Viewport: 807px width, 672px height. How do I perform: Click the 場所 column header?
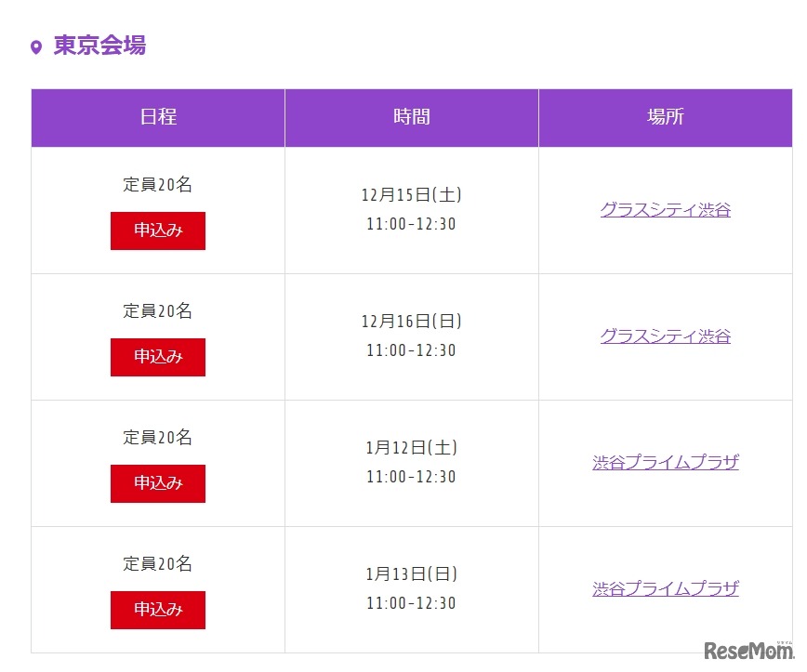[666, 117]
